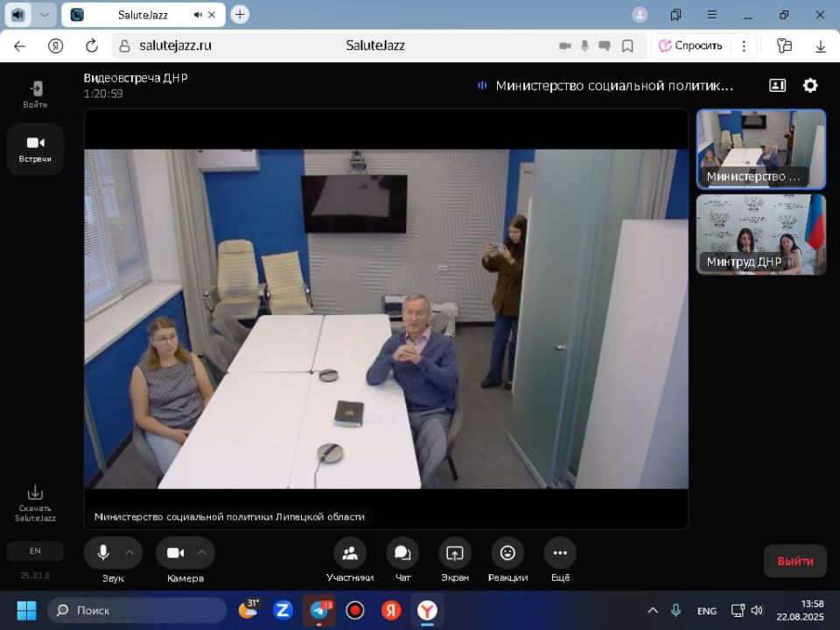The height and width of the screenshot is (630, 840).
Task: Leave the meeting with Выйти button
Action: pos(795,561)
